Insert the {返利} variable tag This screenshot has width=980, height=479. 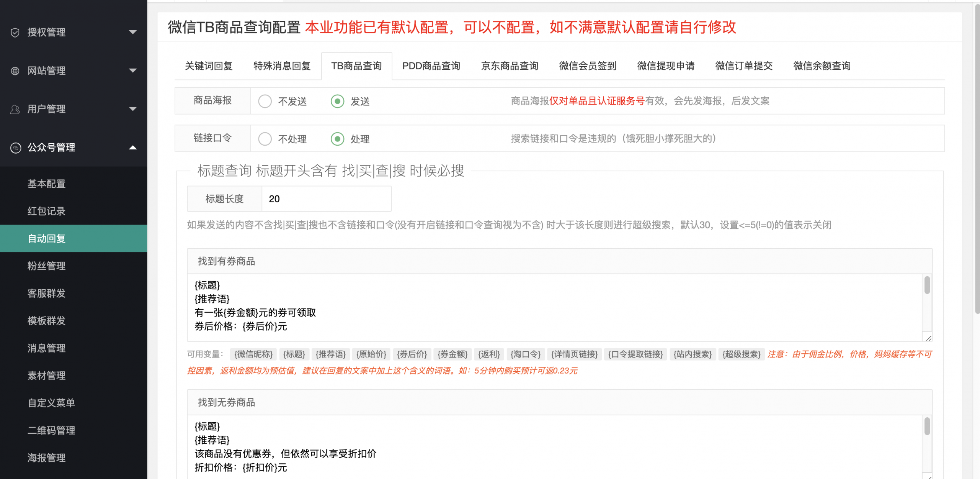tap(489, 354)
